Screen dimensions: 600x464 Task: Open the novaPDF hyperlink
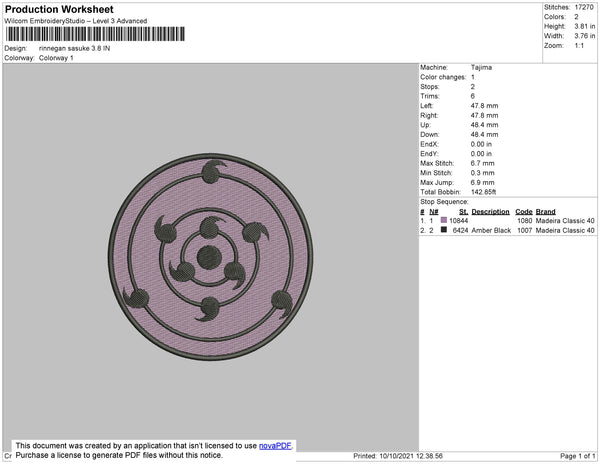tap(275, 446)
